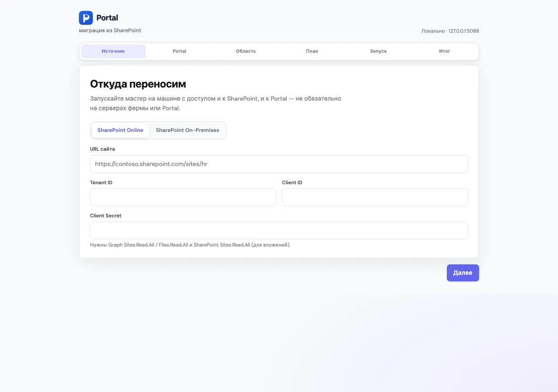Click the Client Secret field

click(279, 230)
